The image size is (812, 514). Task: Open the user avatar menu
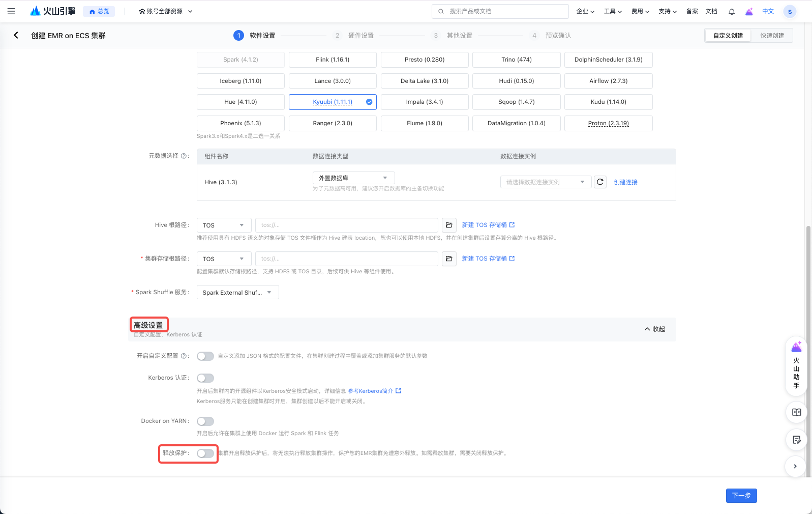[790, 11]
